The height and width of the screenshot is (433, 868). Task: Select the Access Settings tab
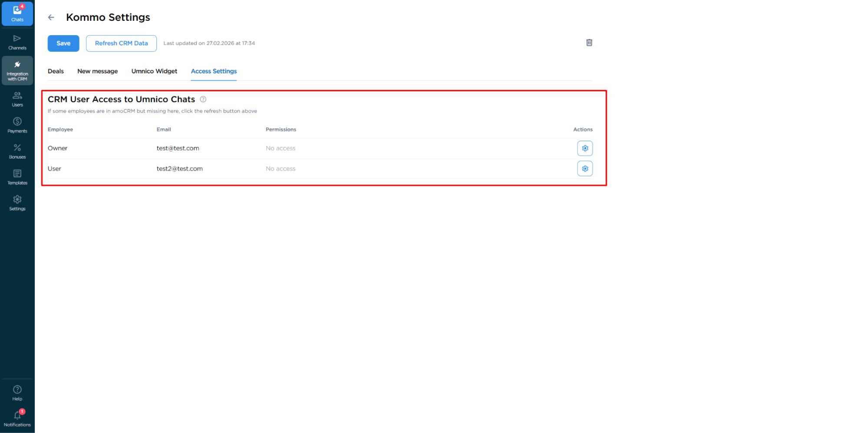click(214, 71)
